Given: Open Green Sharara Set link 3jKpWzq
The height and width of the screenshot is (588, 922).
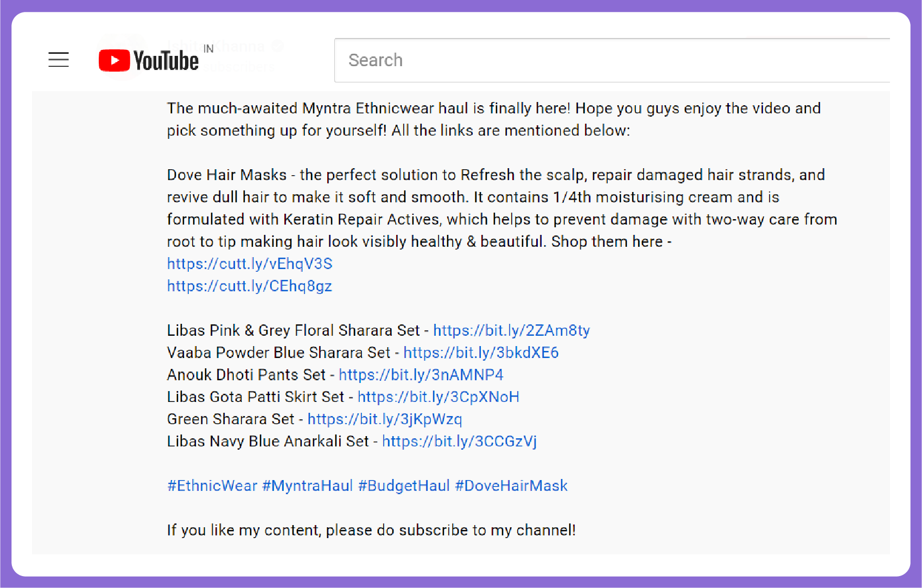Looking at the screenshot, I should 385,419.
